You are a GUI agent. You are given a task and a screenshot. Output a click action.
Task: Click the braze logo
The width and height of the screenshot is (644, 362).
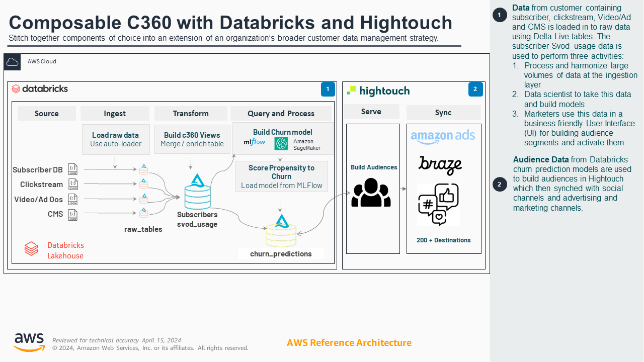440,165
